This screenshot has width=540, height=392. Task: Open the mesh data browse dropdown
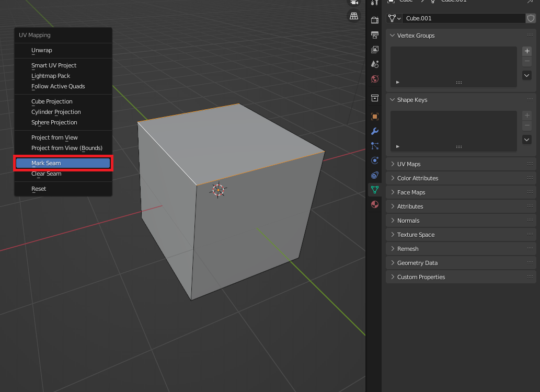(394, 18)
